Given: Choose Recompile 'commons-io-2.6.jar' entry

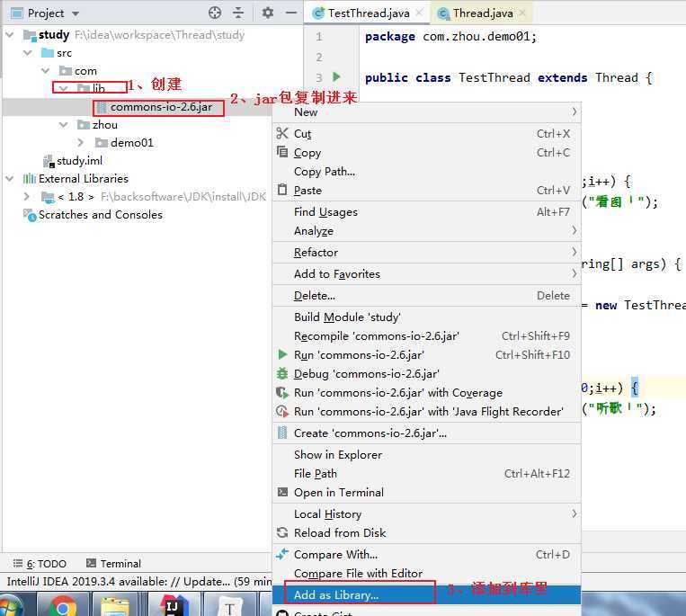Looking at the screenshot, I should coord(426,335).
